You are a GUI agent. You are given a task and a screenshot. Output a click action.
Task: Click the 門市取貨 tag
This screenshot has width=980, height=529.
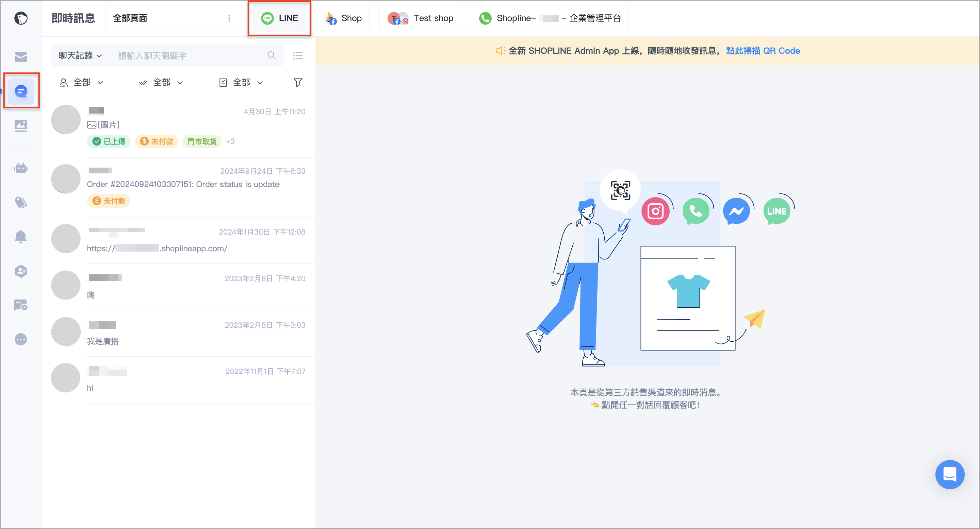[202, 141]
